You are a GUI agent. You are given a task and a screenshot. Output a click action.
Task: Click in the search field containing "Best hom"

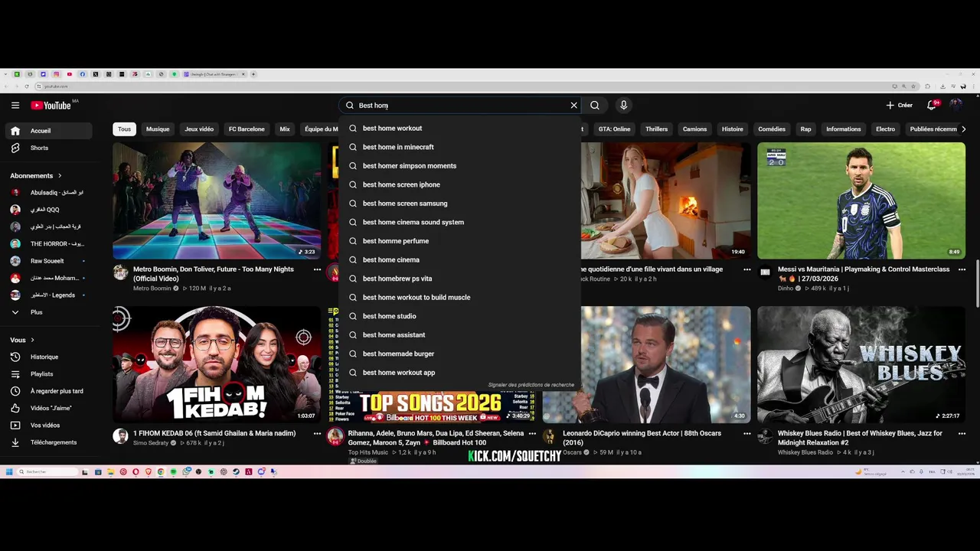click(x=459, y=106)
